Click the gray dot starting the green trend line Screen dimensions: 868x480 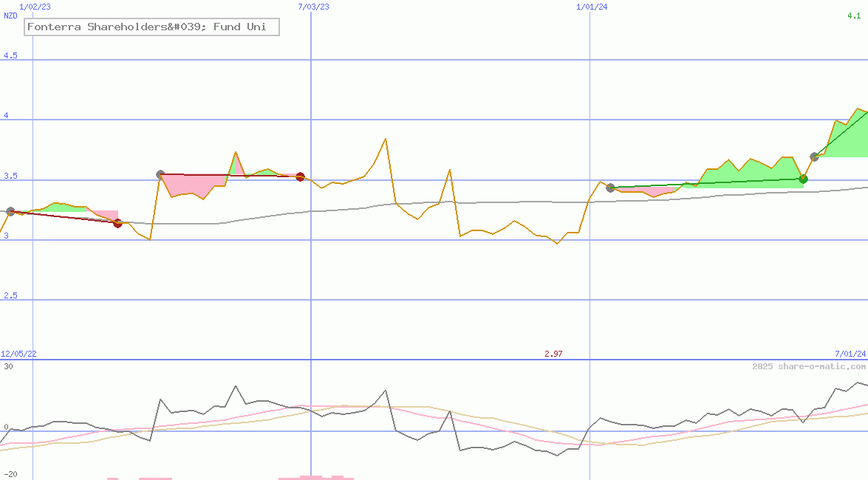tap(610, 188)
